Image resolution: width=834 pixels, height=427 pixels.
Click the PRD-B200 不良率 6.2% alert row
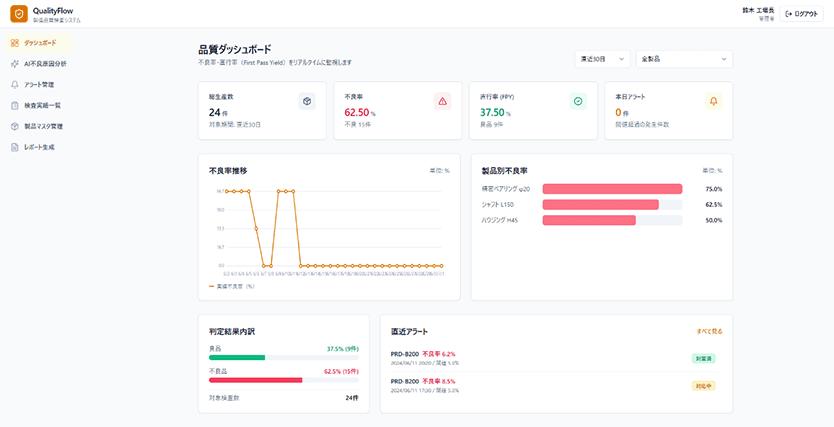(556, 358)
